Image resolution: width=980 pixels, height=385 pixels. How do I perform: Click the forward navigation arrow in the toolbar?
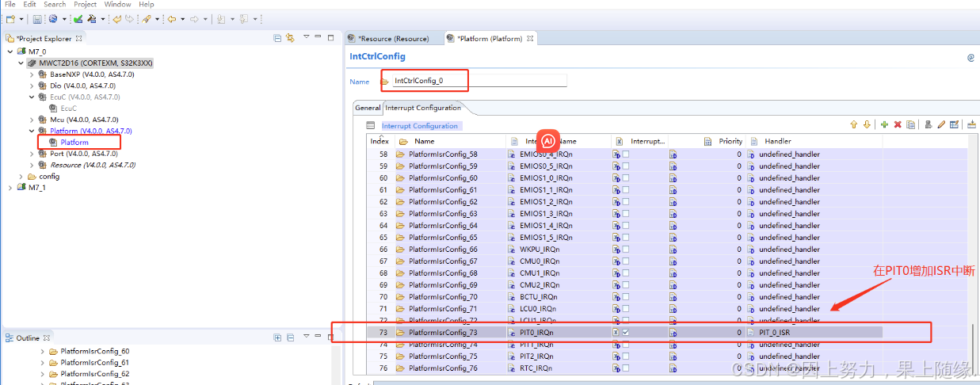pos(195,18)
